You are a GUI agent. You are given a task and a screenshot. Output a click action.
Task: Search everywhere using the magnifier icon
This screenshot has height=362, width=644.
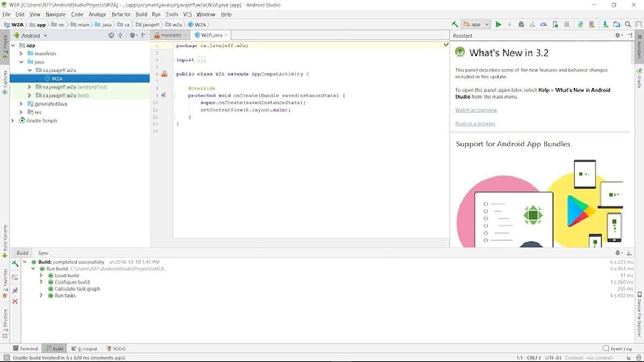[x=628, y=24]
